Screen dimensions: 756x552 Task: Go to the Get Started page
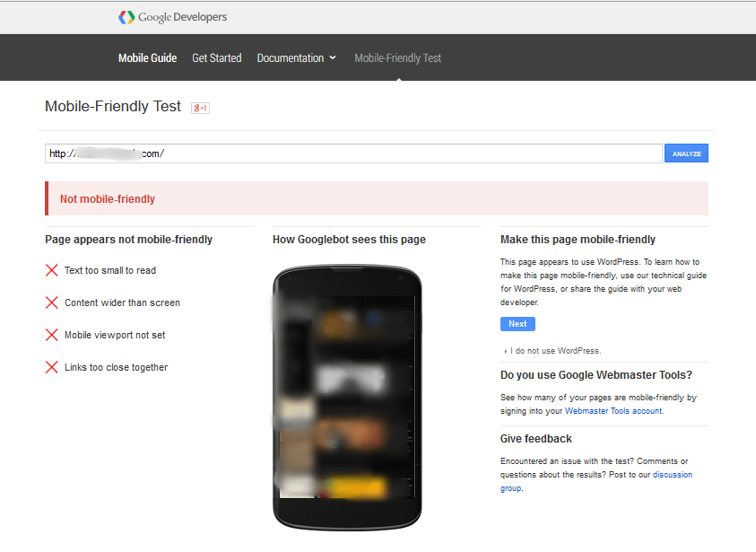click(x=216, y=58)
